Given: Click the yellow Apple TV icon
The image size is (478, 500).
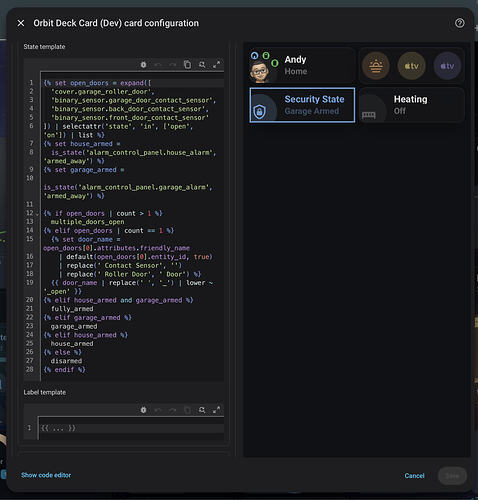Looking at the screenshot, I should (x=412, y=66).
